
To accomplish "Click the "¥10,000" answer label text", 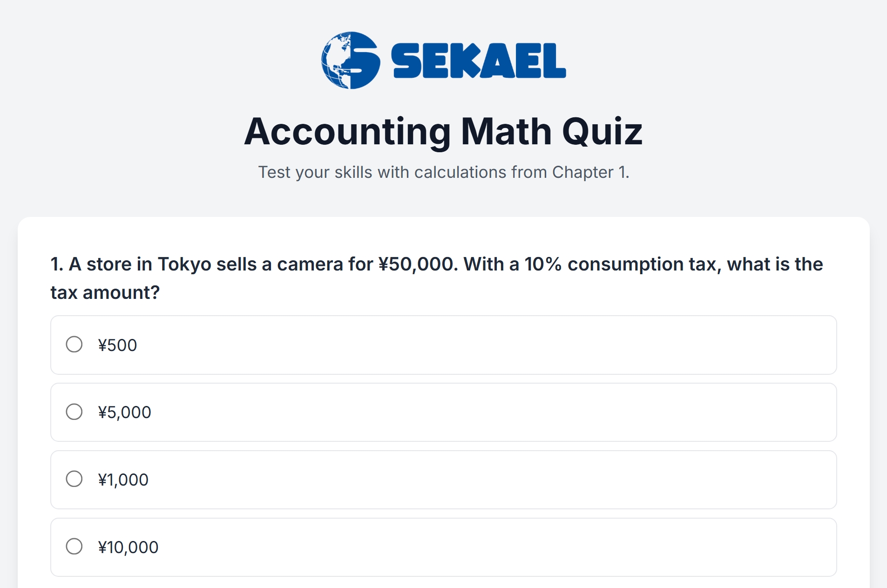I will 128,547.
